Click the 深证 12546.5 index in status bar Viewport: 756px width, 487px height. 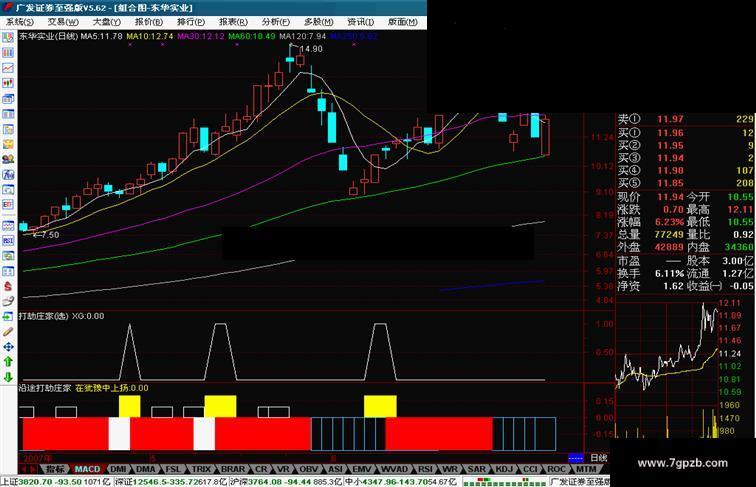point(171,482)
